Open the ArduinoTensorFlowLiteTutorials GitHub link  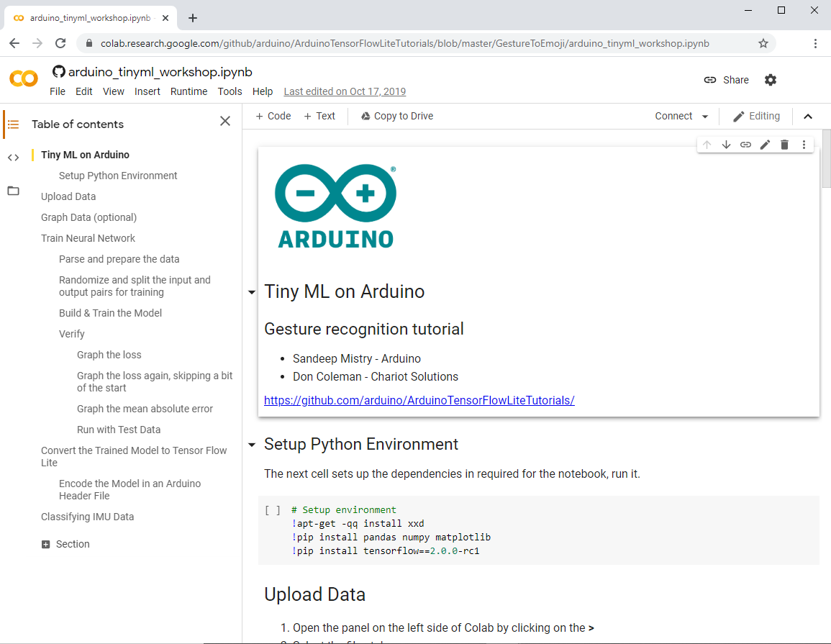click(x=419, y=400)
